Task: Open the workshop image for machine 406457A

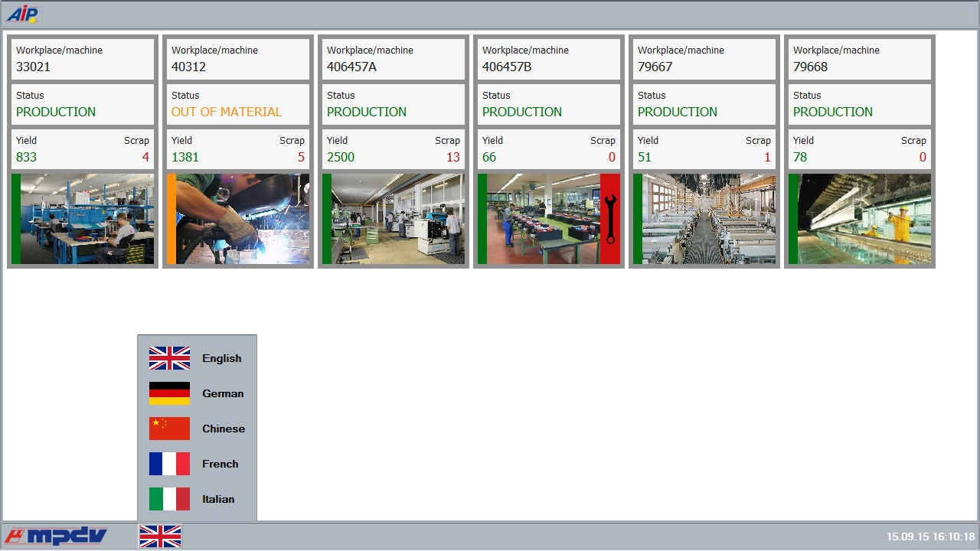Action: pos(398,219)
